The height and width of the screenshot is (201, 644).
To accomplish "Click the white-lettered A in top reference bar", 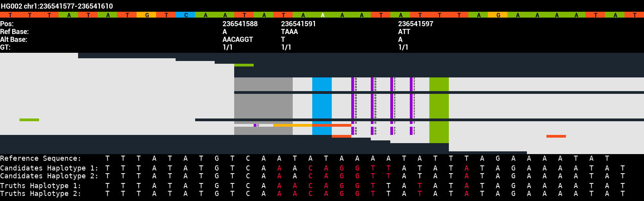I will (x=322, y=15).
